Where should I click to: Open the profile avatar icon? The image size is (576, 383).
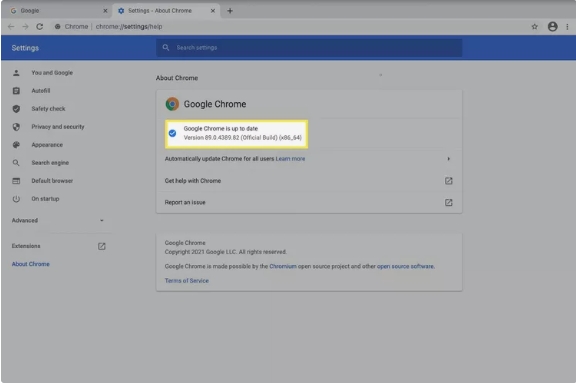coord(552,26)
